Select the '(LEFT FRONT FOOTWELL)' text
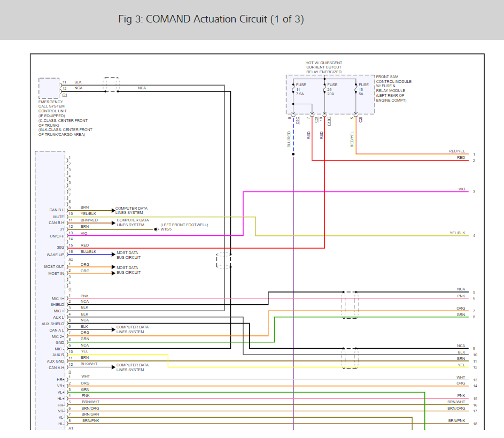This screenshot has width=504, height=438. (184, 225)
